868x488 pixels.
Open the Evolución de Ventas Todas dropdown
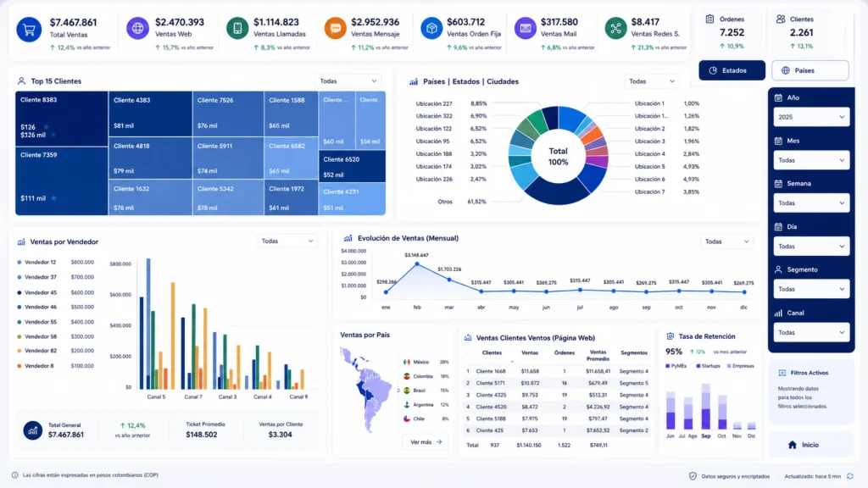726,241
